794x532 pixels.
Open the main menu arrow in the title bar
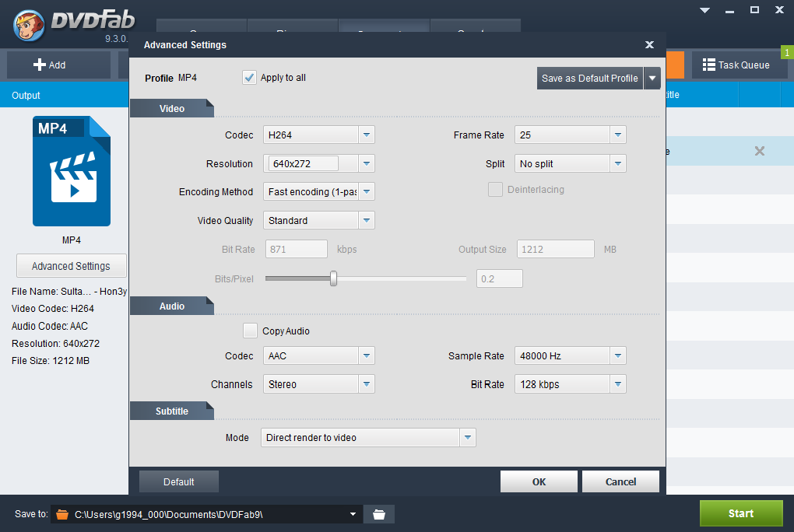704,10
